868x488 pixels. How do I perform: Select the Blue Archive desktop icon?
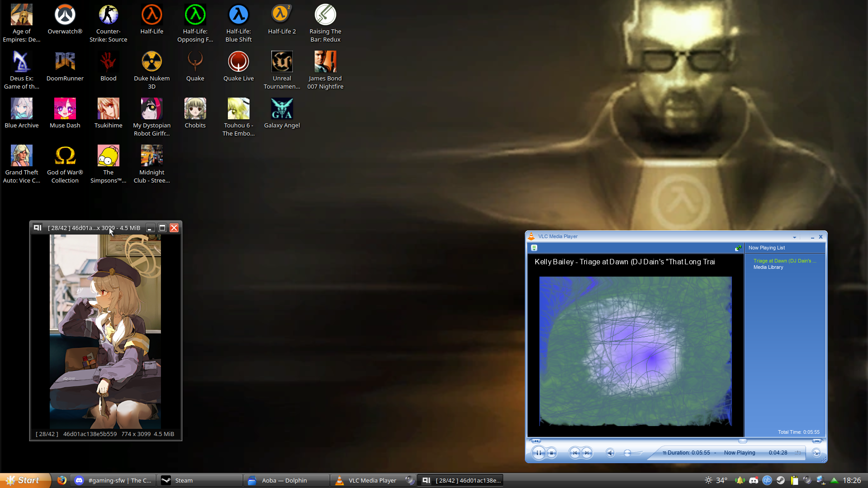click(22, 113)
